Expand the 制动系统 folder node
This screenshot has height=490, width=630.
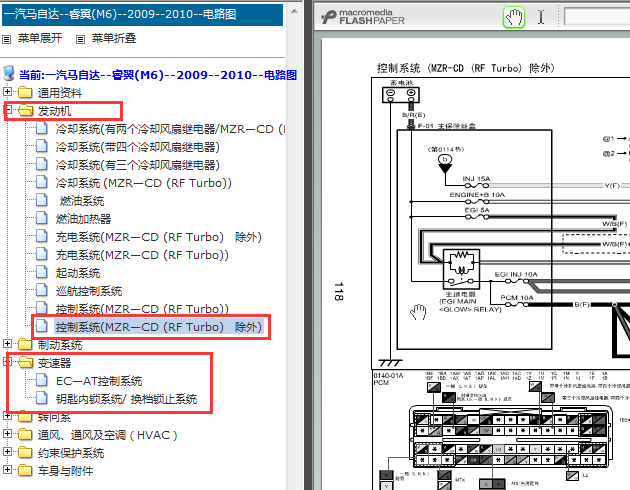(7, 343)
